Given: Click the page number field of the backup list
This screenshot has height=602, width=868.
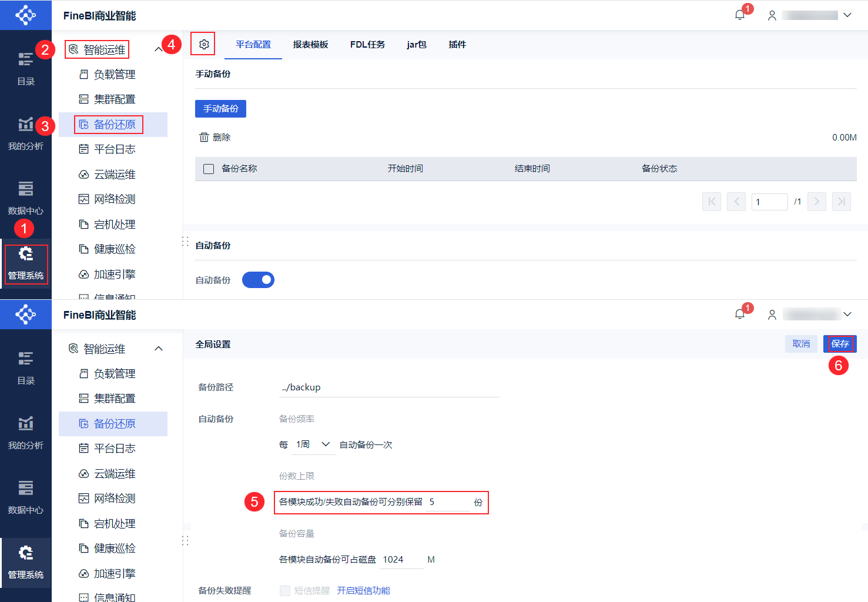Looking at the screenshot, I should [769, 202].
